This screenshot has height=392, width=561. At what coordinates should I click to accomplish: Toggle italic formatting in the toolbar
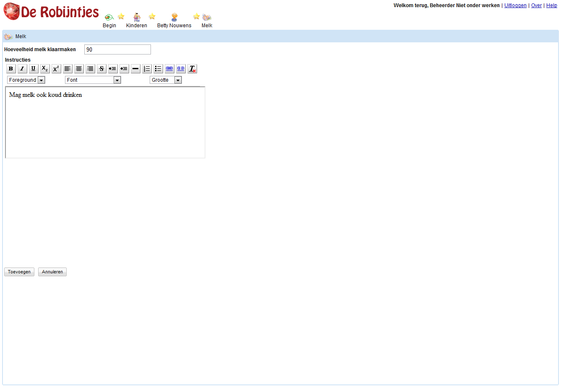pyautogui.click(x=22, y=69)
